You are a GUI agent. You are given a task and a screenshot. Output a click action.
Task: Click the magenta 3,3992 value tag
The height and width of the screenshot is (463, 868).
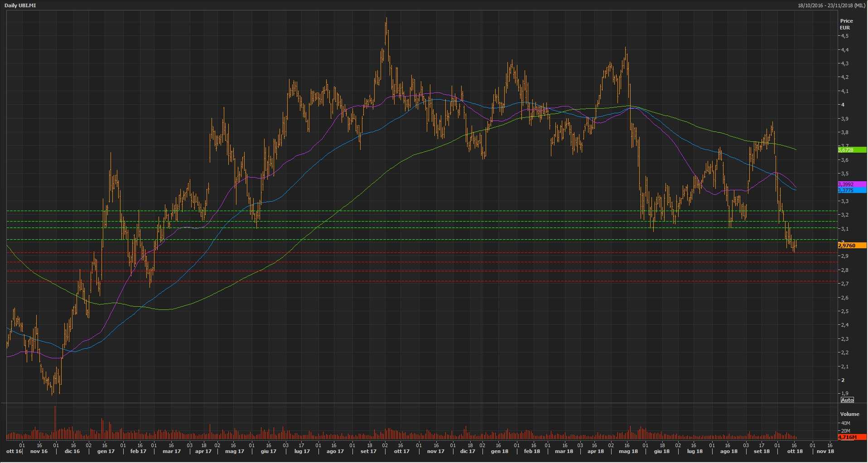click(852, 184)
